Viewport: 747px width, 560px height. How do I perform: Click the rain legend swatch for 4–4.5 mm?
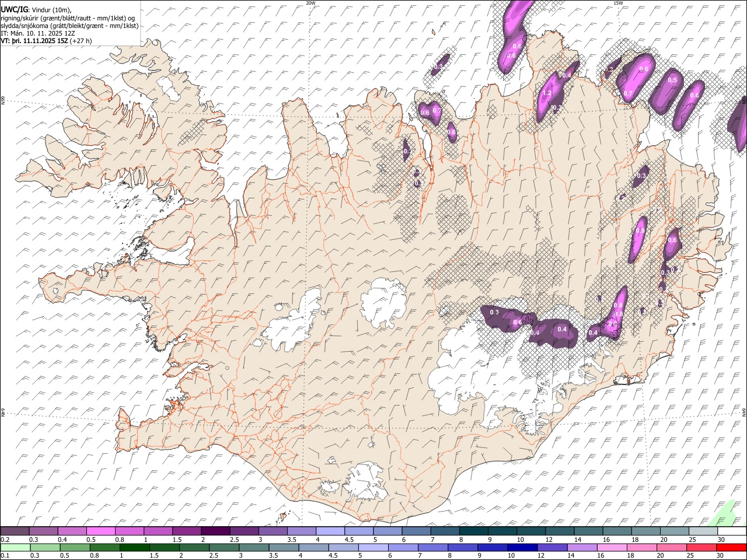(313, 547)
